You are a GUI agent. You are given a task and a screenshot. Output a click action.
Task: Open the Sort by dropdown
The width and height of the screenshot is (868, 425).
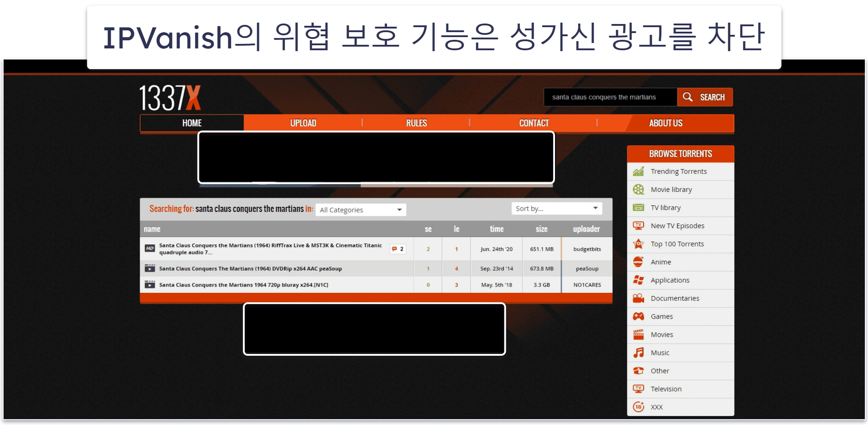tap(557, 209)
